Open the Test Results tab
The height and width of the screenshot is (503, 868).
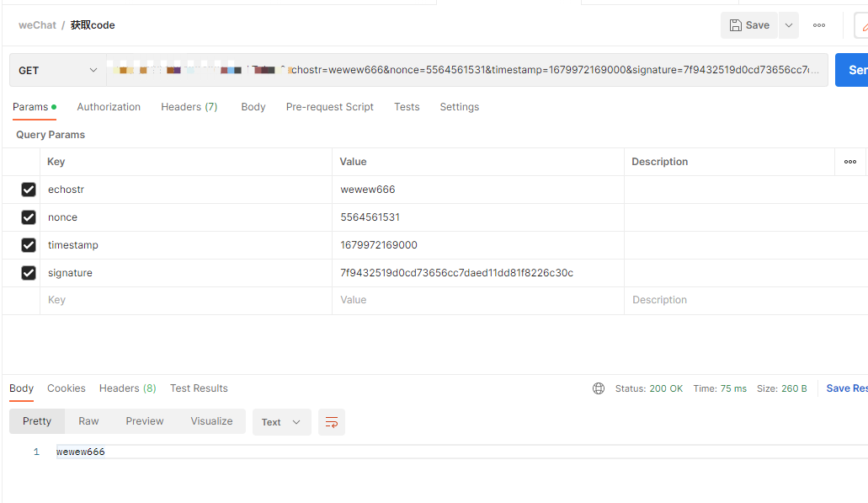tap(199, 388)
